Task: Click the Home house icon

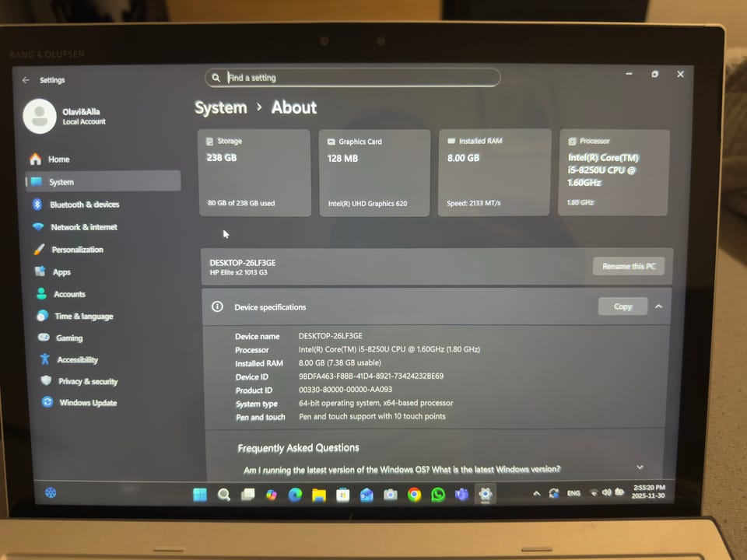Action: pos(35,159)
